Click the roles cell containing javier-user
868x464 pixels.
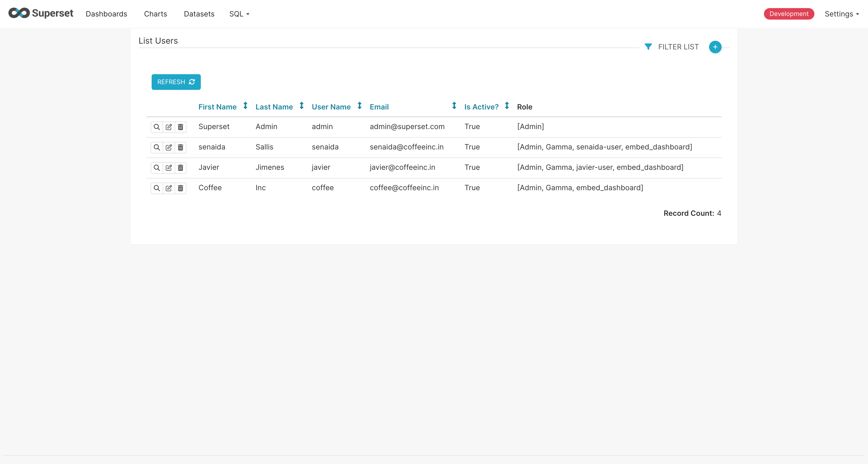(x=600, y=167)
